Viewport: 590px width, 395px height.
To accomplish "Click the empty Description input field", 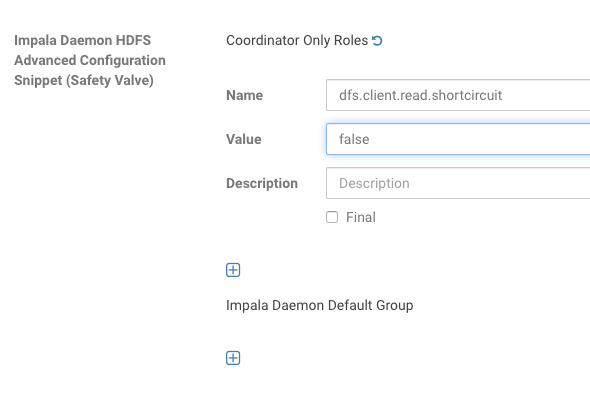I will click(x=458, y=183).
